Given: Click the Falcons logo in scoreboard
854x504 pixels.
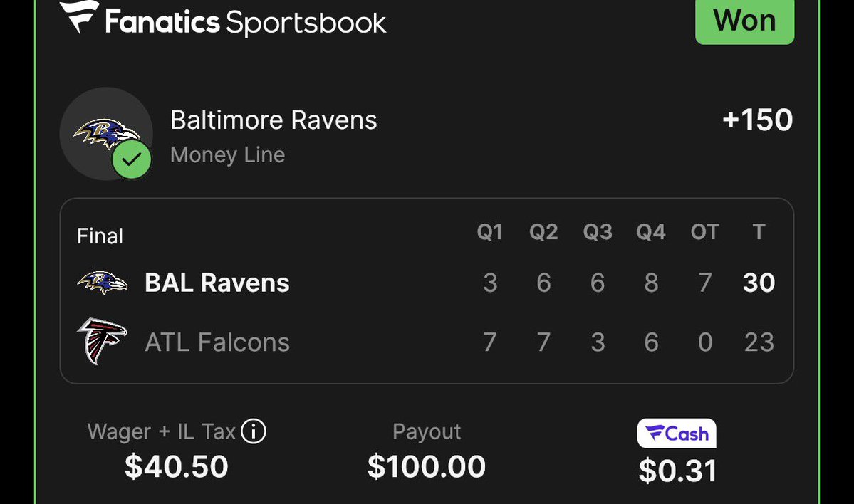Looking at the screenshot, I should tap(103, 341).
